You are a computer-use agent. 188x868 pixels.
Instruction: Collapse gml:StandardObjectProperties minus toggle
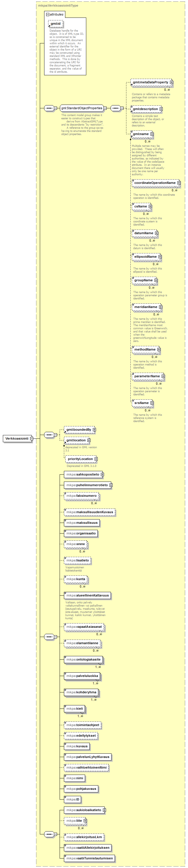click(x=105, y=108)
